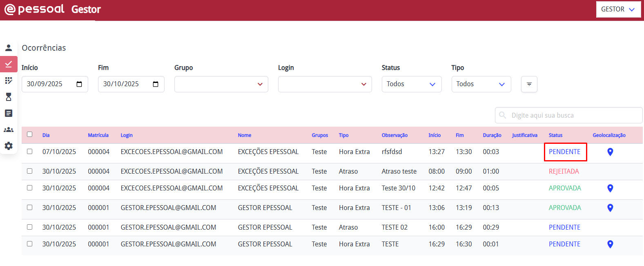The width and height of the screenshot is (644, 266).
Task: Open the user profile sidebar icon
Action: [x=9, y=48]
